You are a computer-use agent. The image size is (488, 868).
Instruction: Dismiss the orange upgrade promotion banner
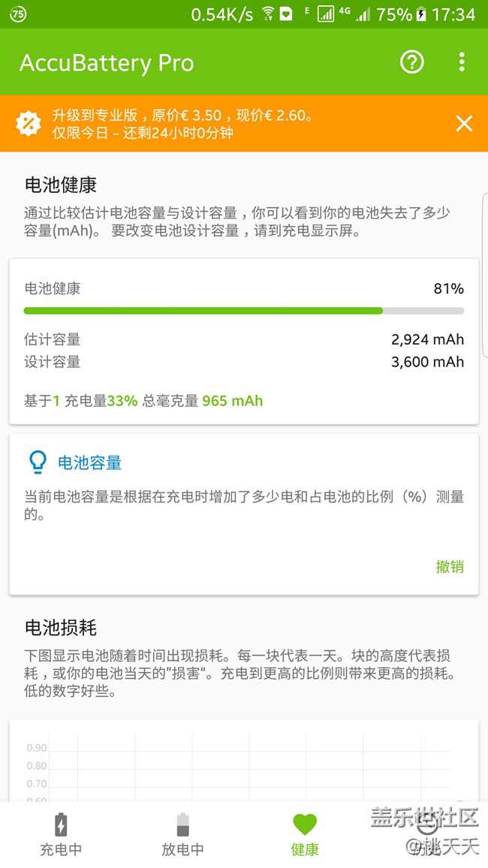click(464, 123)
